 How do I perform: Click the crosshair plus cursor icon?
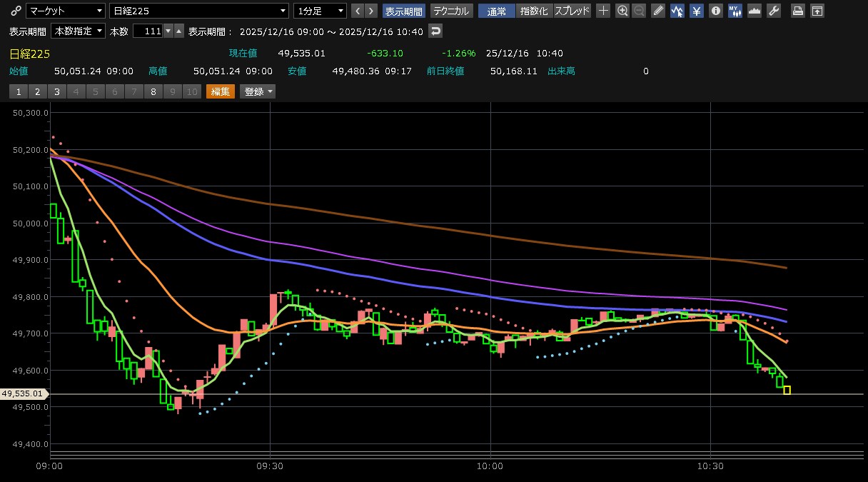pos(603,11)
